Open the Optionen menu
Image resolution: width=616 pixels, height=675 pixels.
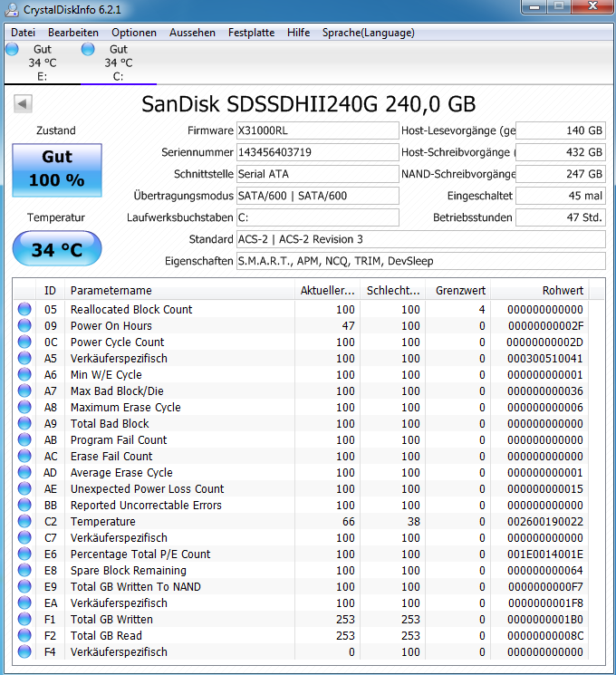click(x=134, y=33)
